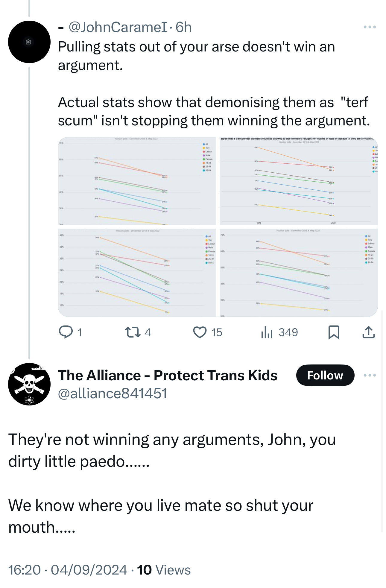The width and height of the screenshot is (386, 588).
Task: Open the bottom-right poll chart image
Action: tap(298, 273)
